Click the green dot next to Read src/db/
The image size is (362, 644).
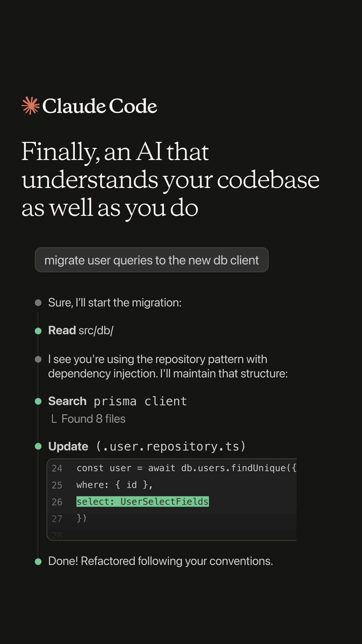pyautogui.click(x=38, y=331)
